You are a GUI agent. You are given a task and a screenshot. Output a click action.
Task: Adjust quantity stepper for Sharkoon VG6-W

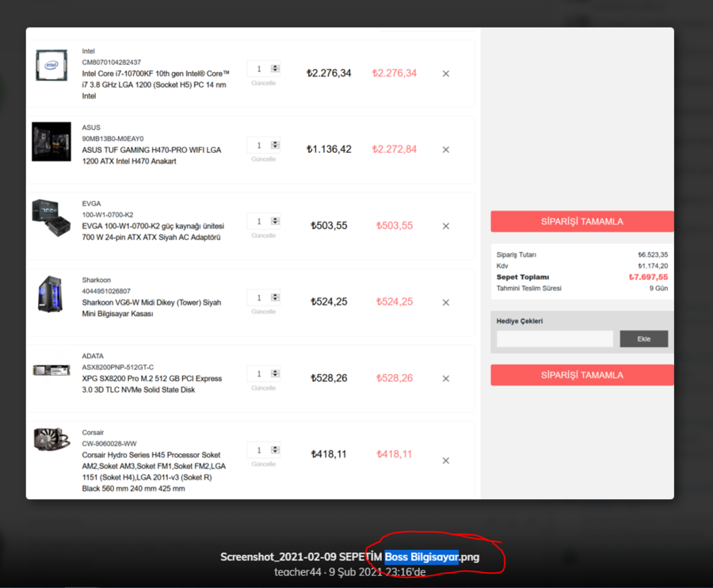pos(275,297)
